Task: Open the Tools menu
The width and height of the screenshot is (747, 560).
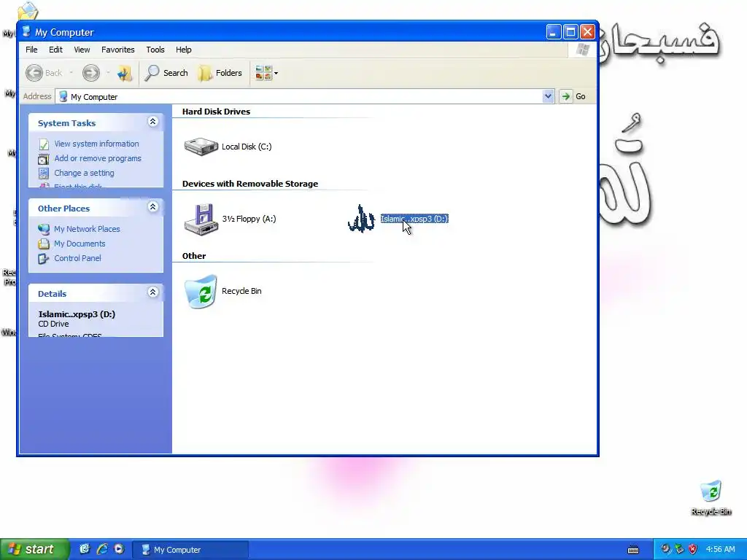Action: click(x=155, y=50)
